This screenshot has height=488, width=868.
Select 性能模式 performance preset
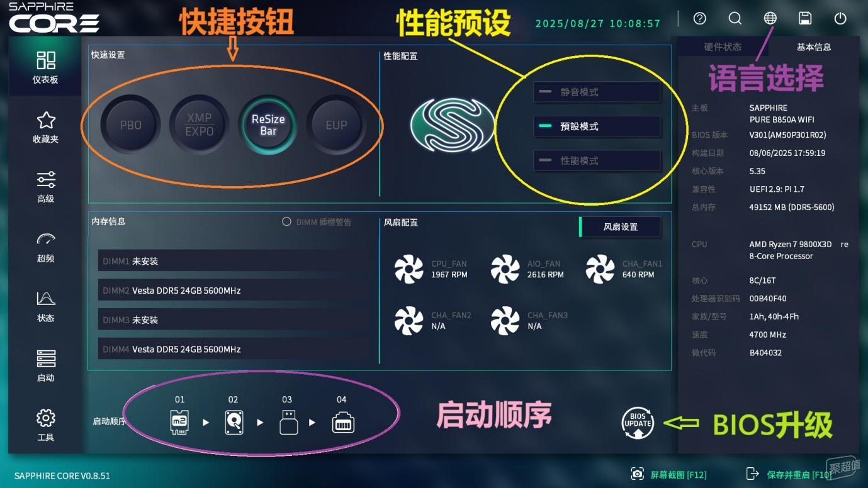[597, 160]
